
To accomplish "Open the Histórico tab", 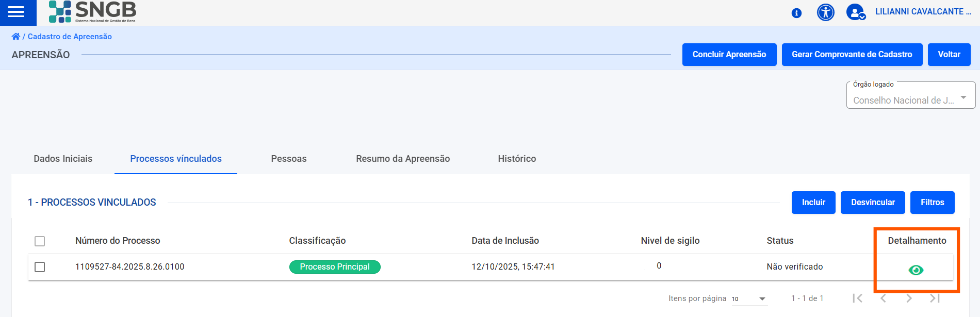I will (x=516, y=159).
